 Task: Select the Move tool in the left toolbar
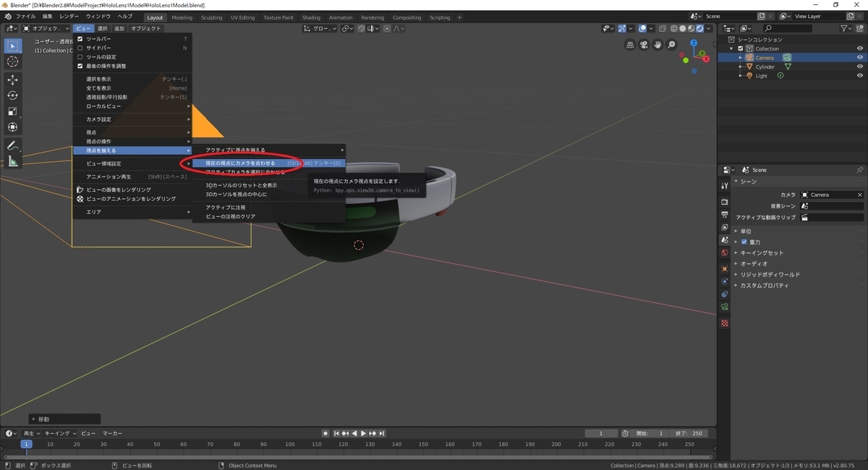pyautogui.click(x=12, y=80)
